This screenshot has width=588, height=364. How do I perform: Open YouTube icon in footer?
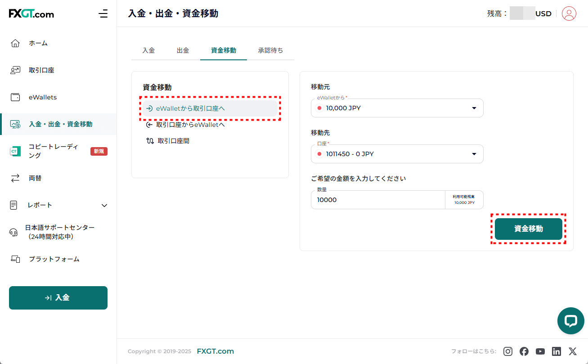click(x=540, y=351)
